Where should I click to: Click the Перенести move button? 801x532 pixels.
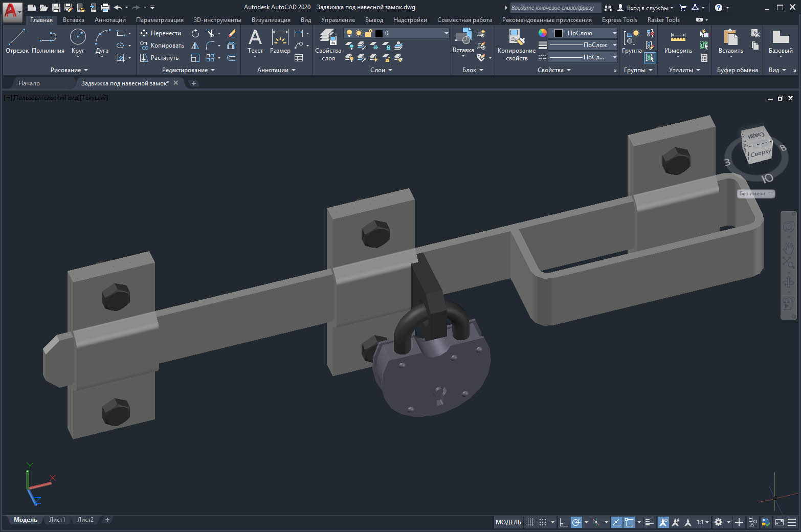point(161,33)
